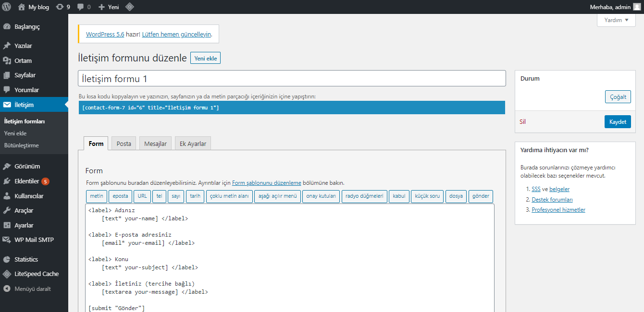
Task: Click the Yeni ekle button beside the heading
Action: (x=205, y=59)
